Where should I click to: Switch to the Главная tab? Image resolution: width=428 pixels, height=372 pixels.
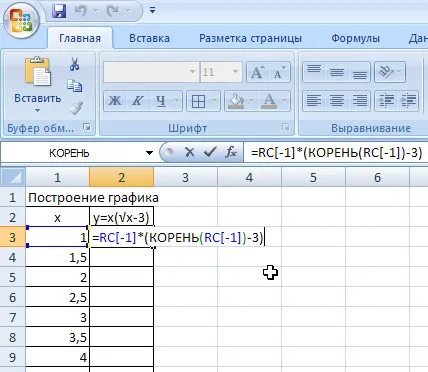[80, 38]
